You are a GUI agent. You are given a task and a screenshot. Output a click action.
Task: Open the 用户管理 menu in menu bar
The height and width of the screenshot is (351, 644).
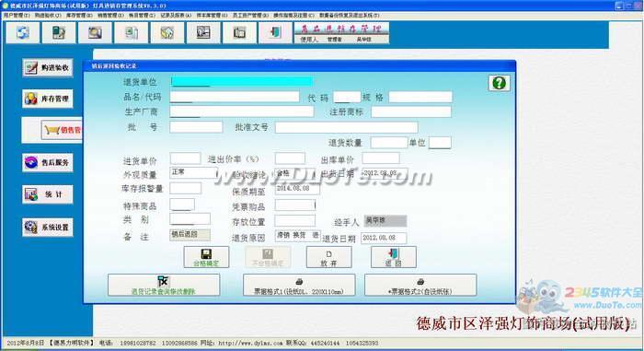click(x=17, y=16)
